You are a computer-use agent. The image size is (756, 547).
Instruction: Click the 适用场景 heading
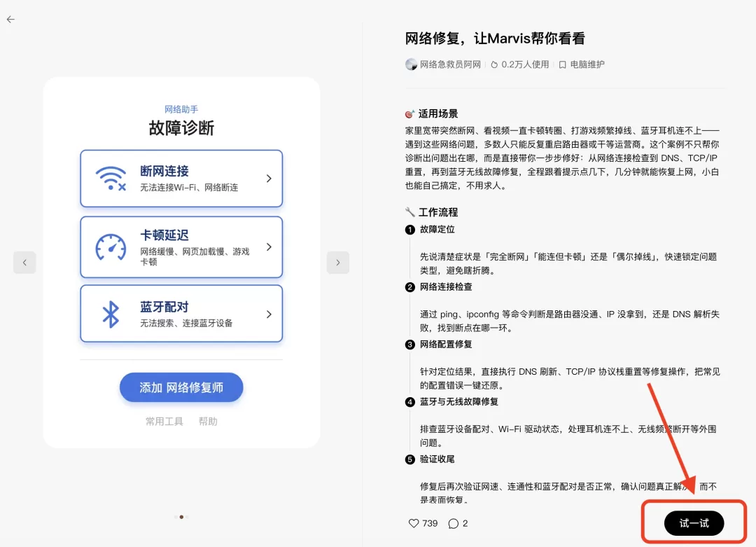[438, 114]
